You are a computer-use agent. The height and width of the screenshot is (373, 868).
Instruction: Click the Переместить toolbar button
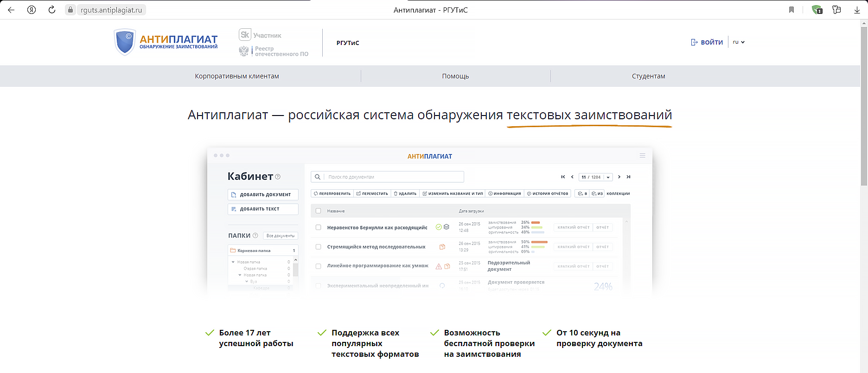coord(372,193)
